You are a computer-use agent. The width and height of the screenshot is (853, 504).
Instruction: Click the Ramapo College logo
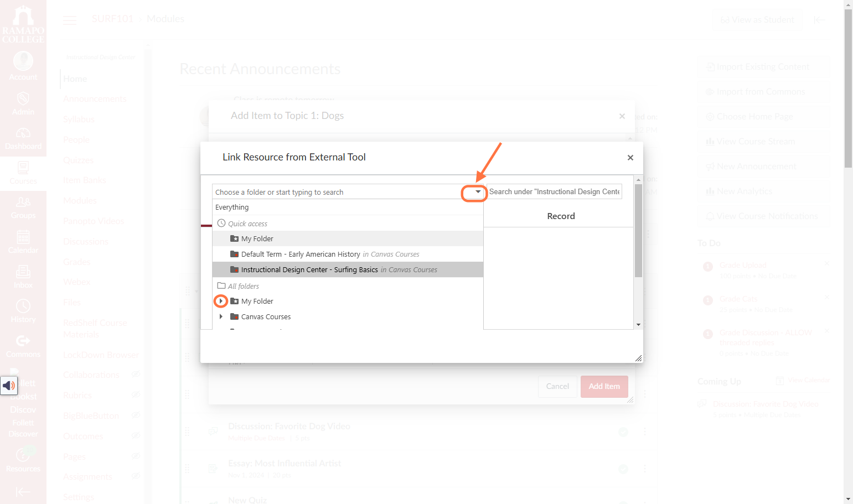pyautogui.click(x=23, y=23)
